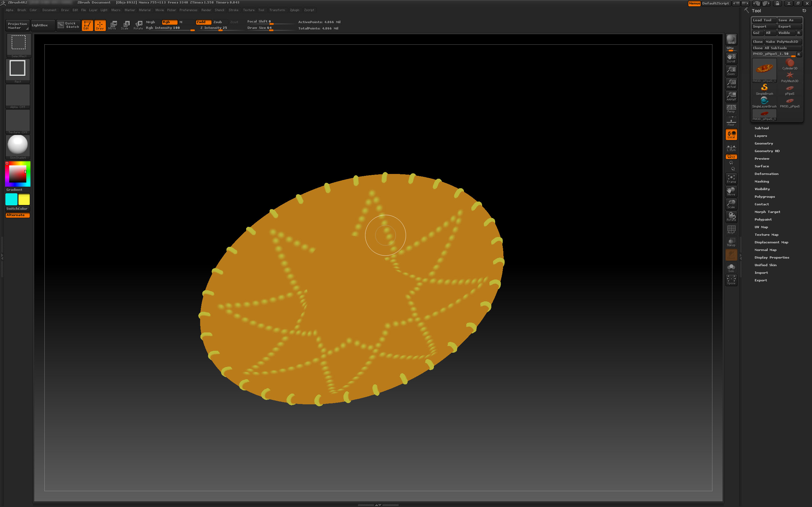
Task: Activate the Rotate mode icon in the top toolbar
Action: click(138, 25)
